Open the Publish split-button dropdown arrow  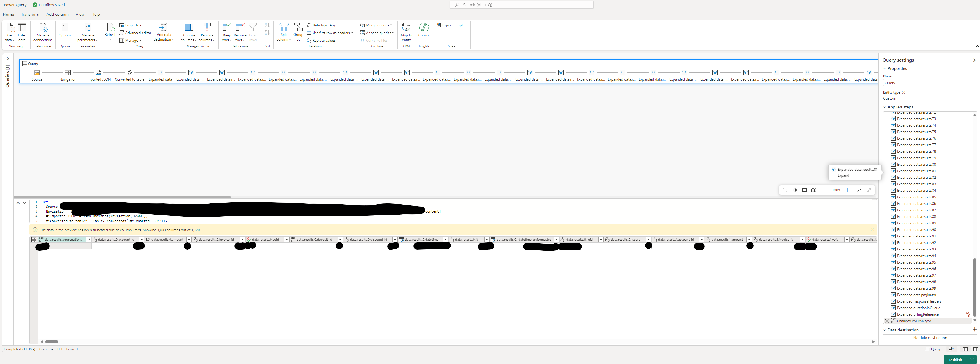click(x=972, y=360)
